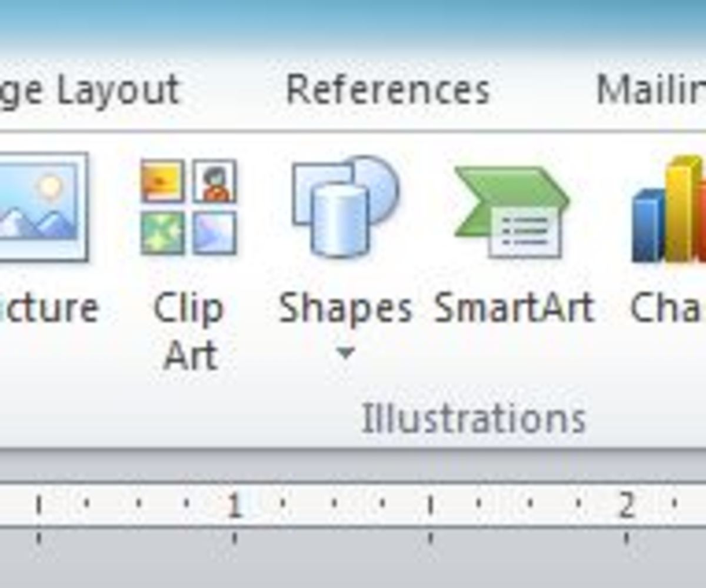The height and width of the screenshot is (588, 706).
Task: Click the Illustrations group label
Action: click(x=474, y=416)
